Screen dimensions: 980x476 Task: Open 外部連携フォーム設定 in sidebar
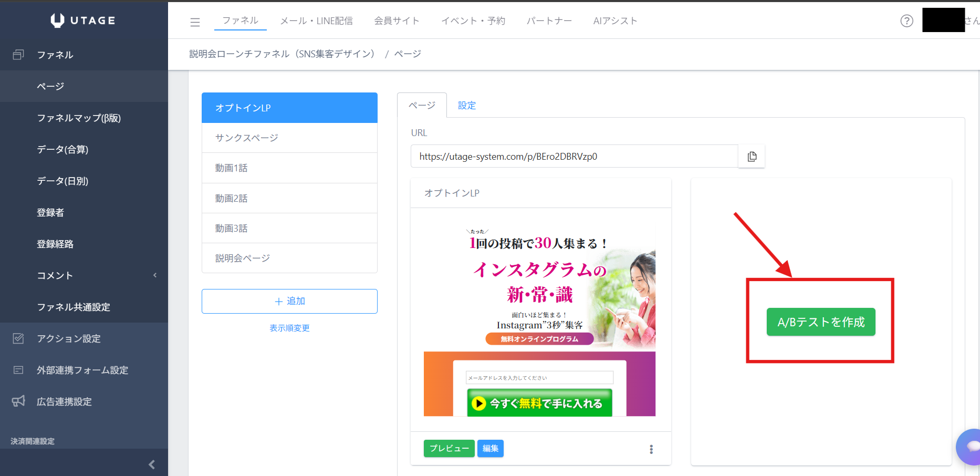[82, 370]
